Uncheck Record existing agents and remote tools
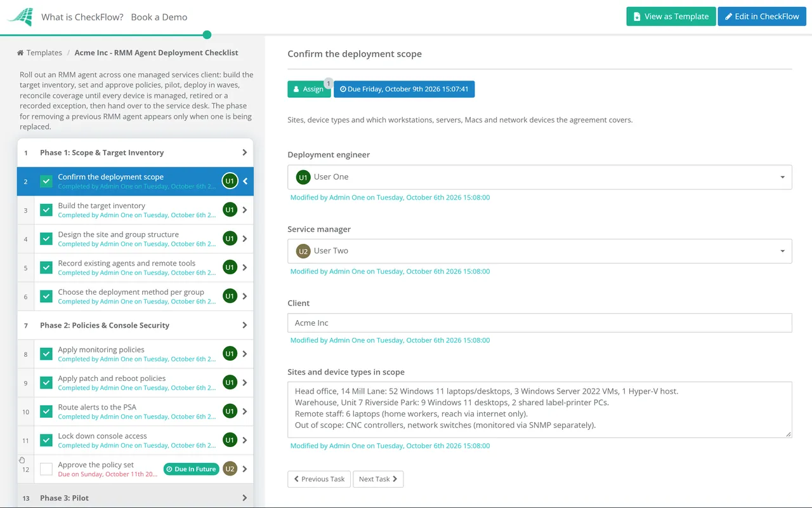This screenshot has height=508, width=812. coord(46,267)
